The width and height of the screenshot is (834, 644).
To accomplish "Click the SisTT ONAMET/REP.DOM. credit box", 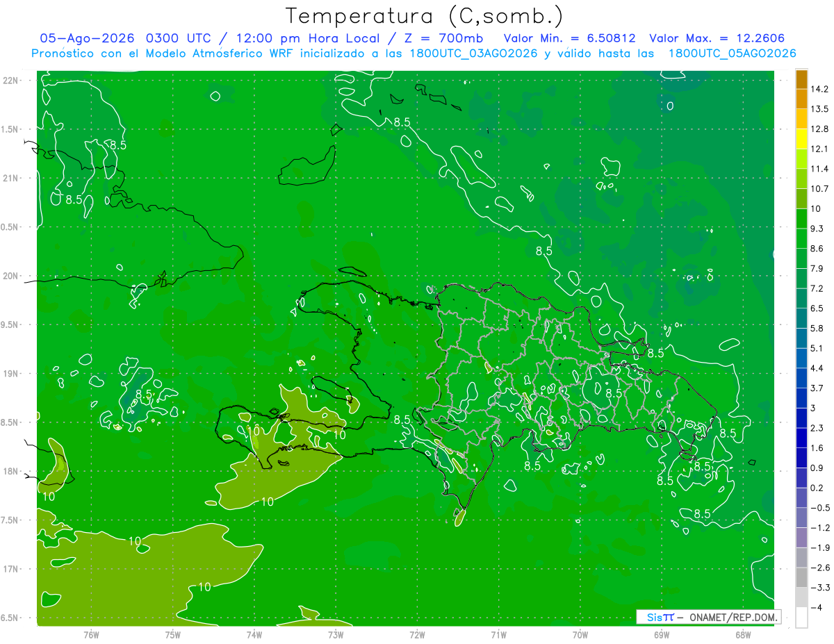I will click(x=708, y=617).
